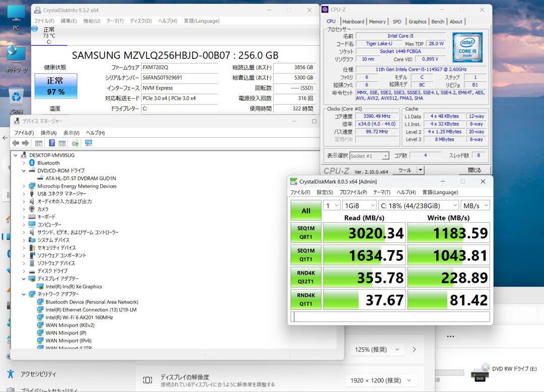Switch to the SPD tab in CPU-Z

pyautogui.click(x=397, y=22)
